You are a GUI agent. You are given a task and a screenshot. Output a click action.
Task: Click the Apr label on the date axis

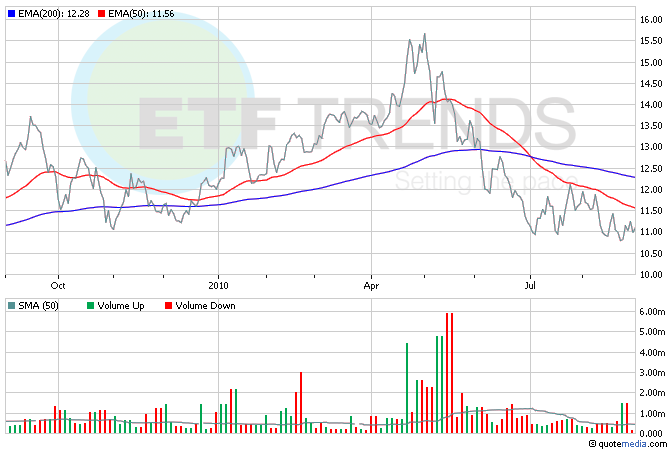coord(371,285)
